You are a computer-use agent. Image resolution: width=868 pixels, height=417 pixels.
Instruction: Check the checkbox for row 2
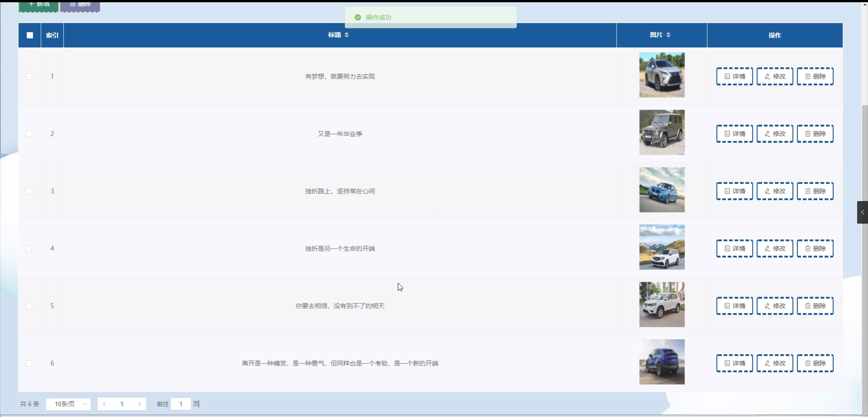coord(29,134)
